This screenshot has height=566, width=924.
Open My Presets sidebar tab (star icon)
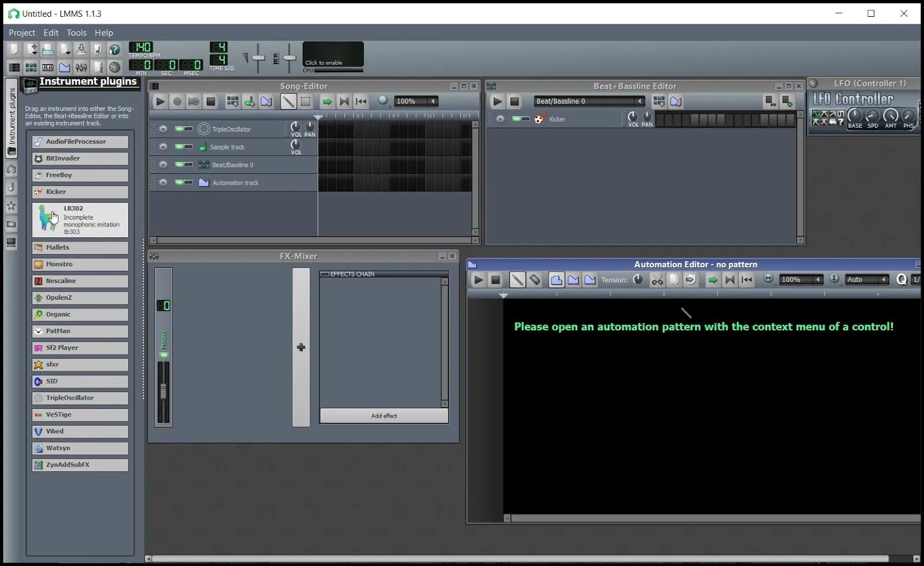click(x=11, y=206)
